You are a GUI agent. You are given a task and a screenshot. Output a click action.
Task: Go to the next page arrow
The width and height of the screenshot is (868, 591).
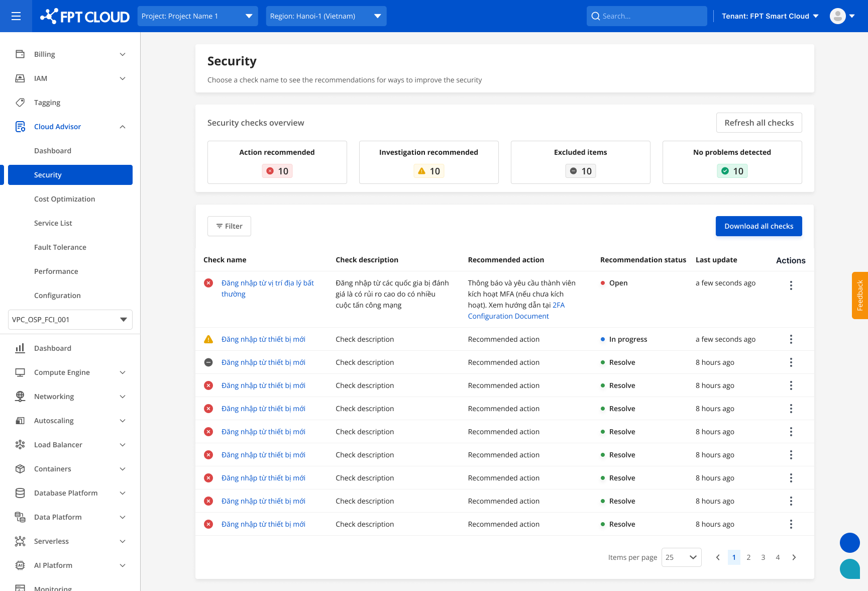point(794,557)
